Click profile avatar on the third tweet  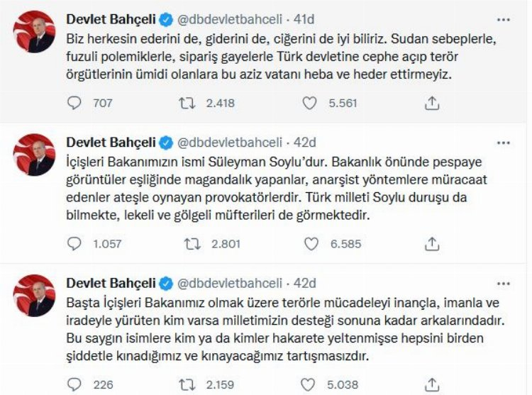(x=34, y=296)
